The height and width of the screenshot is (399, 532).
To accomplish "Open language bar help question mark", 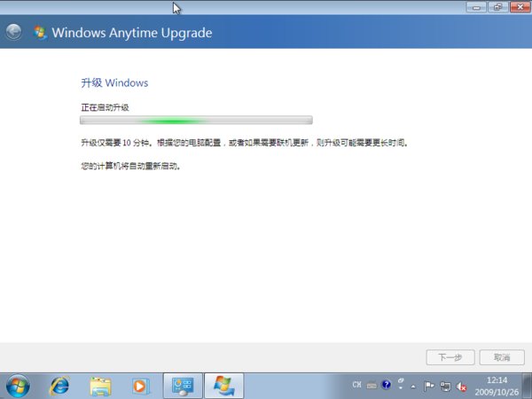I will click(x=386, y=385).
